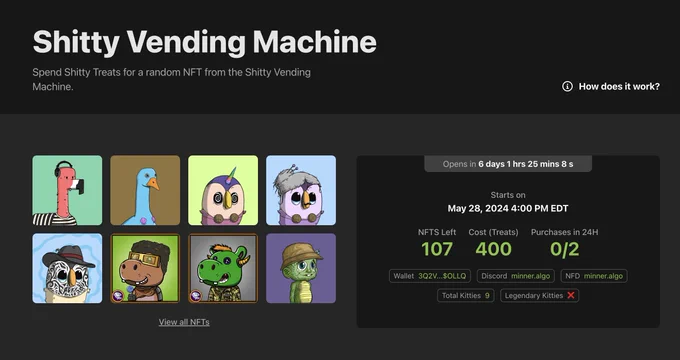Image resolution: width=680 pixels, height=360 pixels.
Task: Click the Spend Shitty Treats description text
Action: click(x=171, y=79)
